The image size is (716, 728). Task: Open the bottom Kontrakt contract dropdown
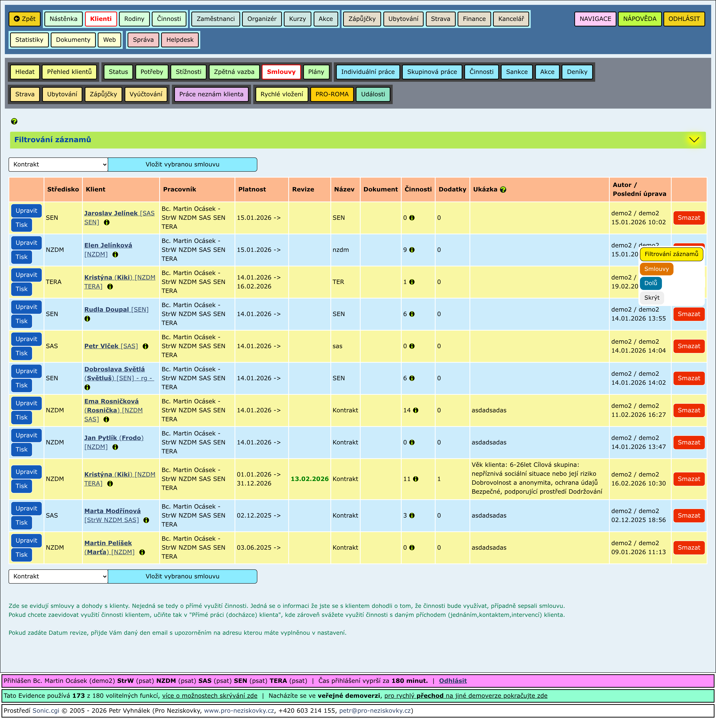coord(58,576)
